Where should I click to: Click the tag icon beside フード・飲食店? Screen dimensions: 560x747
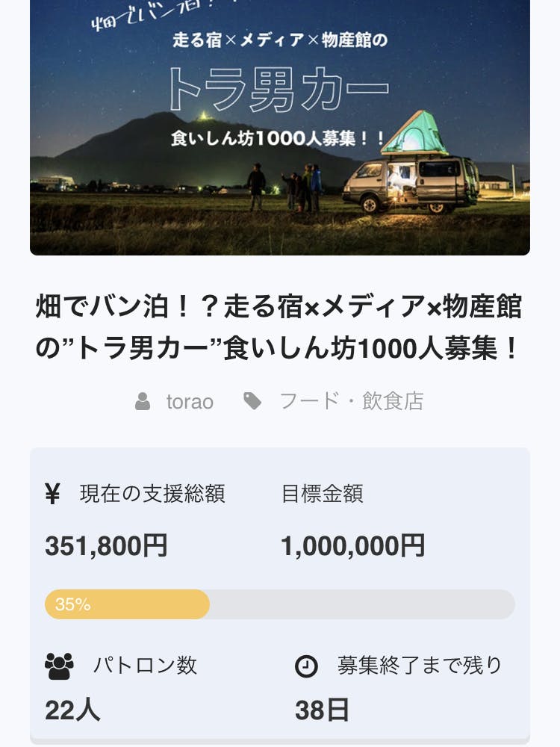253,402
